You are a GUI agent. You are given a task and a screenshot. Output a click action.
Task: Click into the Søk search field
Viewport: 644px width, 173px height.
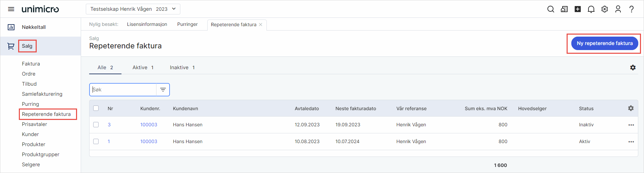pyautogui.click(x=123, y=90)
